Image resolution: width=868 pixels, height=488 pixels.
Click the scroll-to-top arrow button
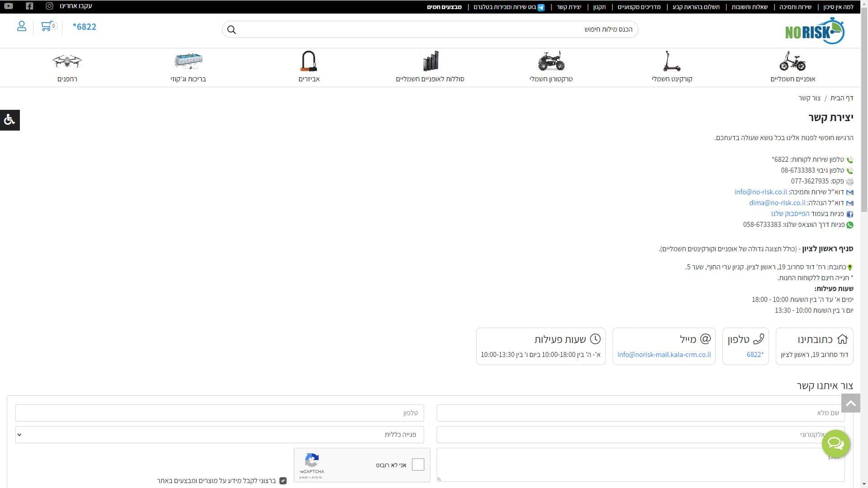tap(850, 403)
